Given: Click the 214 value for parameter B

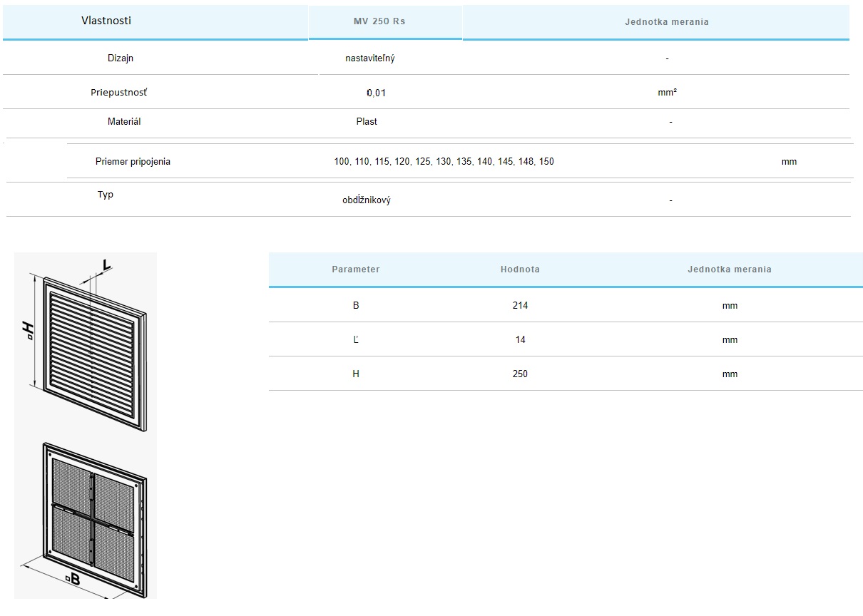Looking at the screenshot, I should (x=520, y=305).
